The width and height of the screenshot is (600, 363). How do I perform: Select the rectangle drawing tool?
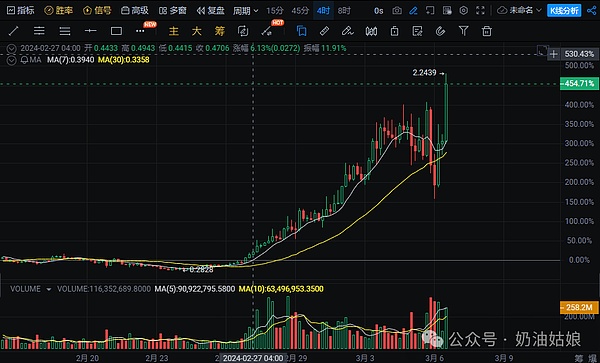pyautogui.click(x=116, y=31)
